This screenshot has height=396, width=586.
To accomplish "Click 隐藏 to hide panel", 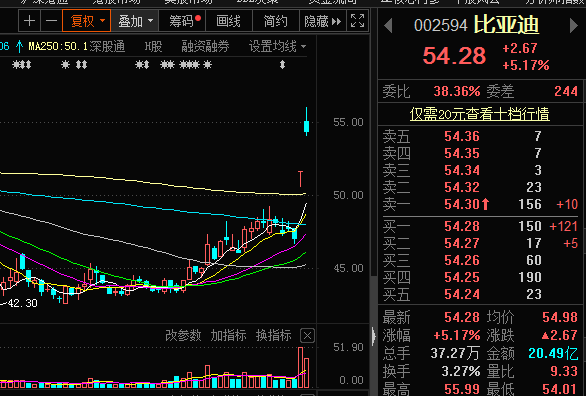I will point(323,21).
